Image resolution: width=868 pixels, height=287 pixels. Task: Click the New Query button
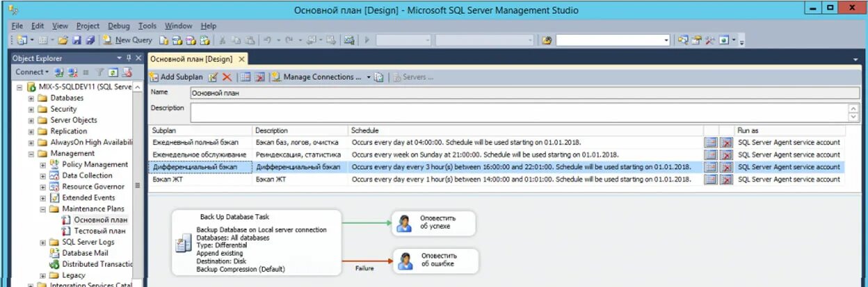tap(127, 40)
